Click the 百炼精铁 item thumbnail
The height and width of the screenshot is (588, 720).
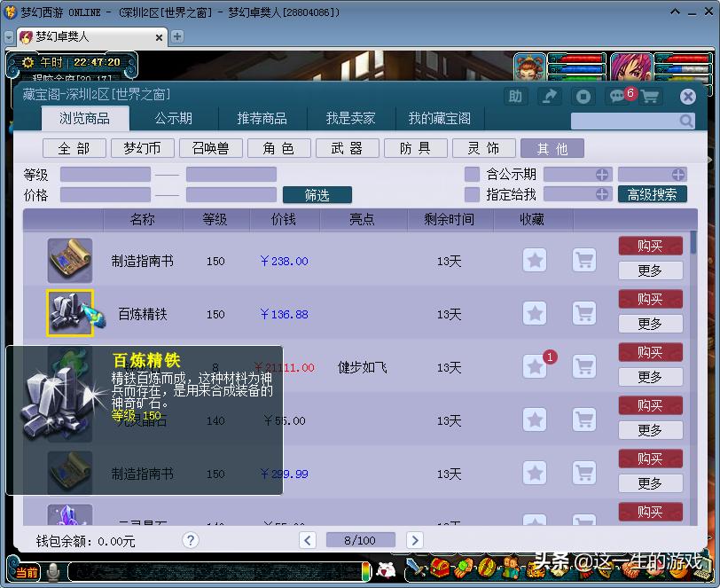point(71,313)
